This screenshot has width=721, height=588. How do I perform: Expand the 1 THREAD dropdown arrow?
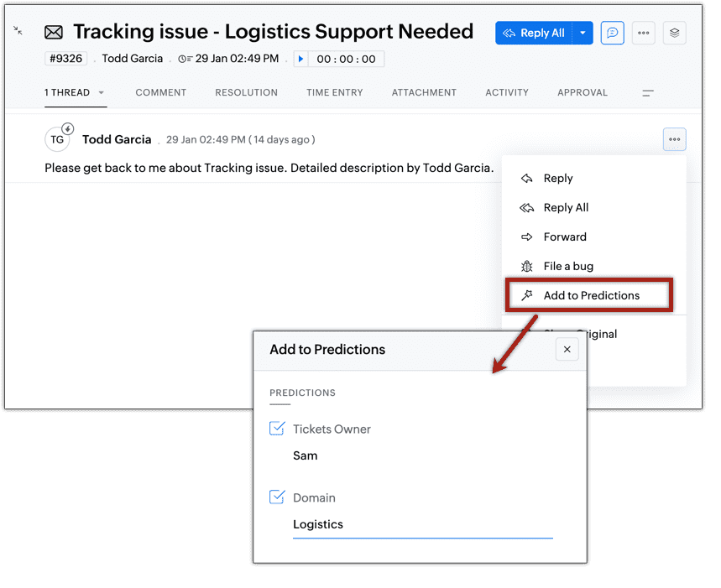click(x=102, y=92)
